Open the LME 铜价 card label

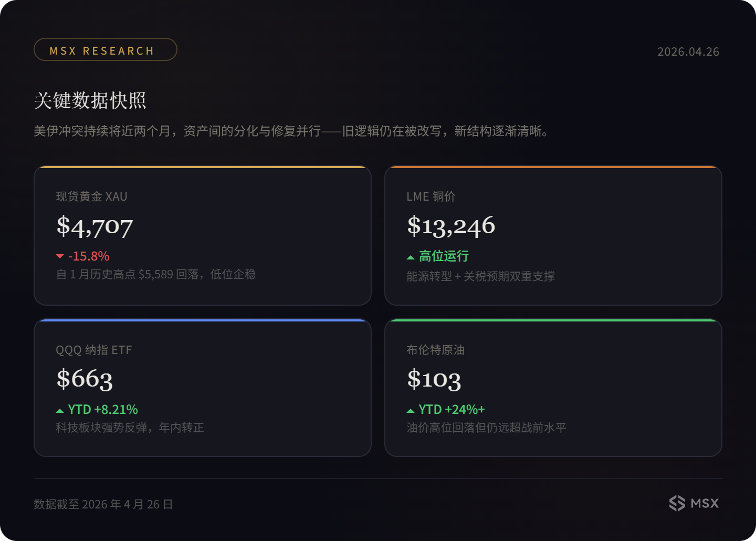(430, 196)
